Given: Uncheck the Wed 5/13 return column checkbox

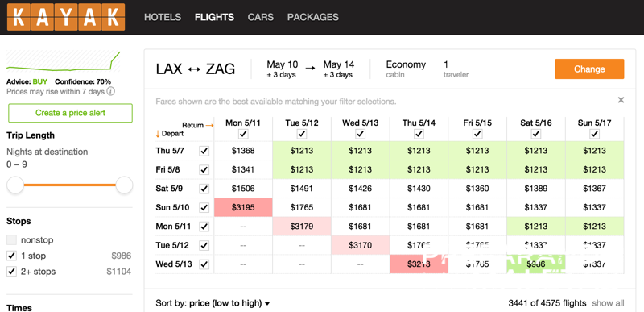Looking at the screenshot, I should (360, 134).
